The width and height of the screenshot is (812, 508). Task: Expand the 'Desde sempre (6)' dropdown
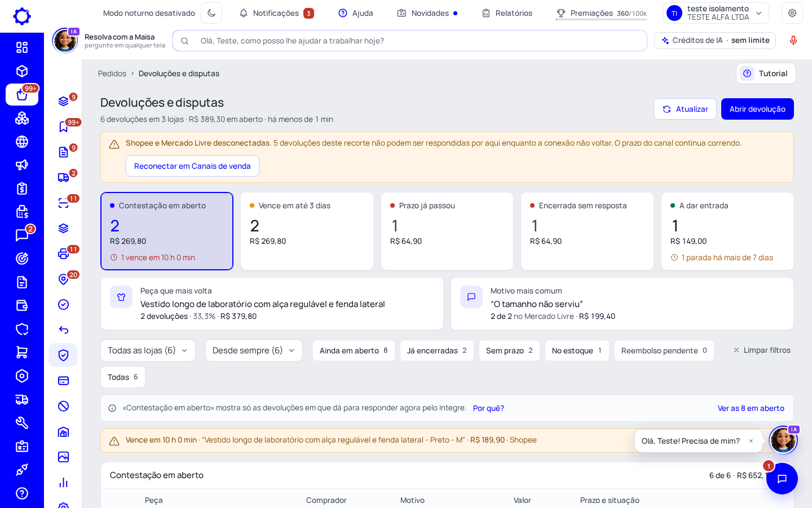(254, 351)
